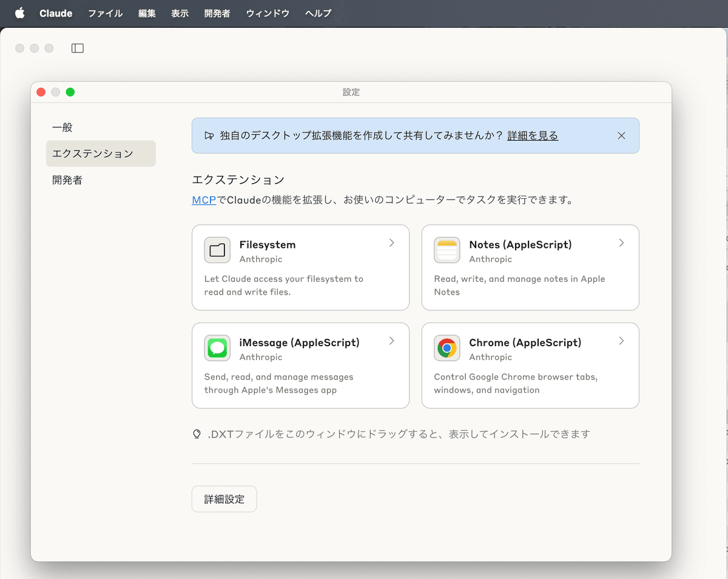The width and height of the screenshot is (728, 579).
Task: Open the Apple menu
Action: tap(20, 13)
